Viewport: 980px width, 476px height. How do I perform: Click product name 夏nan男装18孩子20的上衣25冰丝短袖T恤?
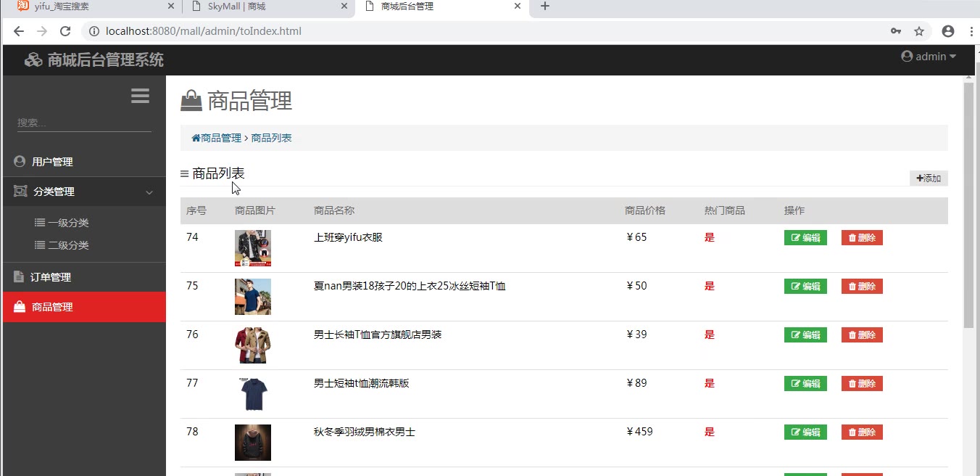point(410,286)
